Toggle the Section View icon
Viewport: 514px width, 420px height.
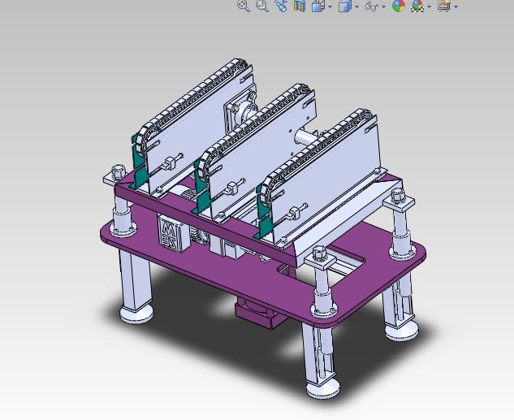click(x=300, y=6)
